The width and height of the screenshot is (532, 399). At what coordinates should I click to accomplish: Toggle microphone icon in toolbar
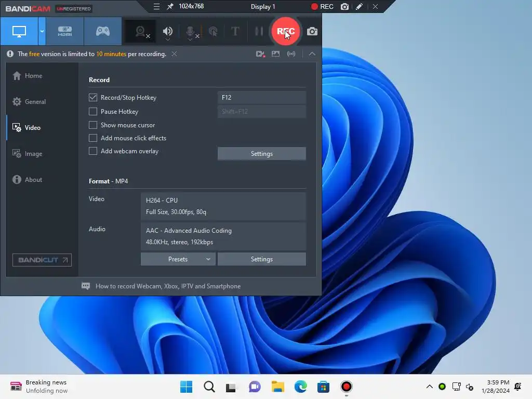(191, 32)
